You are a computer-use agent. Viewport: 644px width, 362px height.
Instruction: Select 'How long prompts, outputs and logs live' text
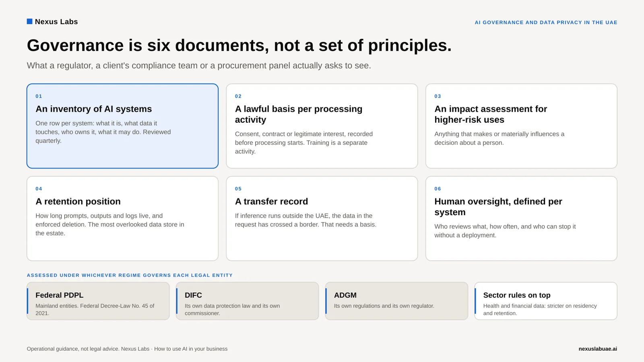click(110, 224)
